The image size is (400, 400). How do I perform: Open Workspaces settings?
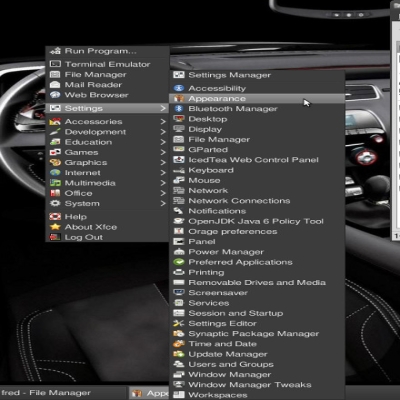(x=257, y=395)
